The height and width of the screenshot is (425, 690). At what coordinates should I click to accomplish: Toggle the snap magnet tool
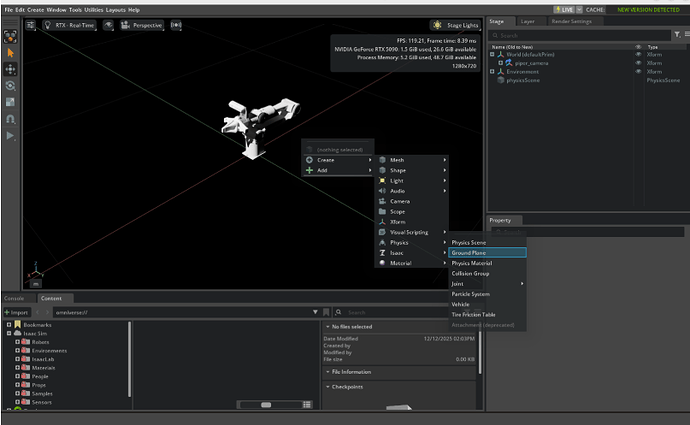click(x=10, y=118)
